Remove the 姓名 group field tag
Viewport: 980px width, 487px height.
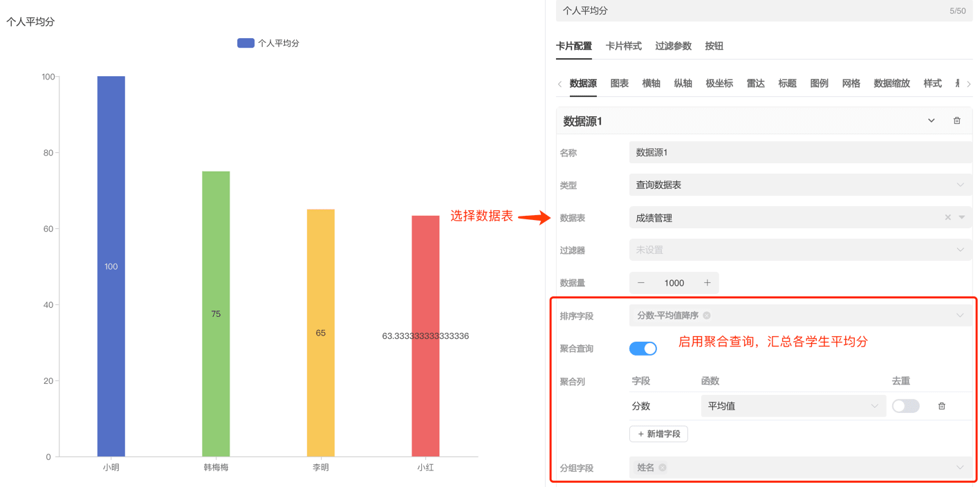point(663,468)
